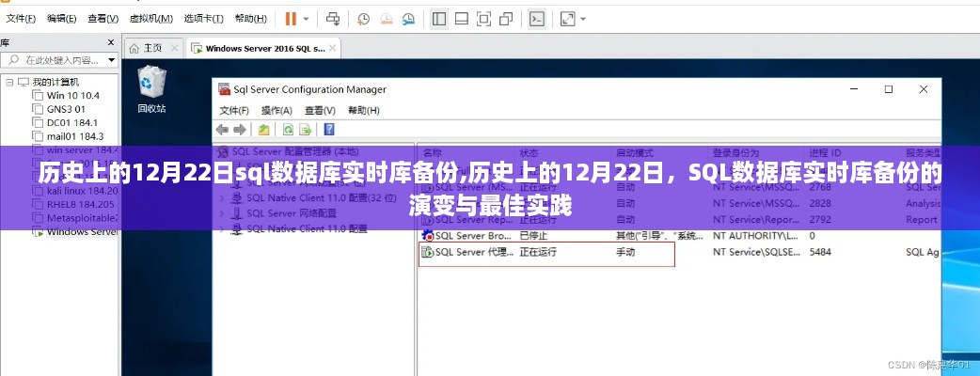Toggle the thumbnail bar view icon
Viewport: 980px width, 376px height.
461,19
